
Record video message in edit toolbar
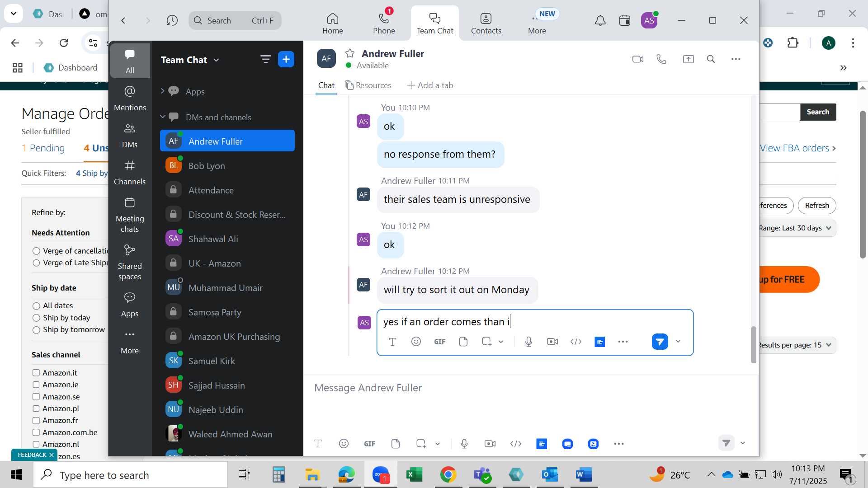[x=552, y=342]
